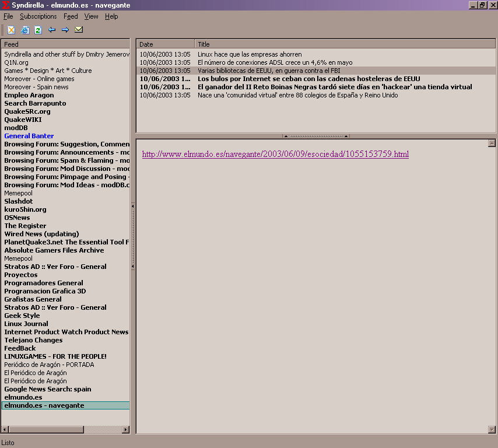Select 'Moreover - Online games' feed
Viewport: 498px width, 448px height.
click(66, 79)
